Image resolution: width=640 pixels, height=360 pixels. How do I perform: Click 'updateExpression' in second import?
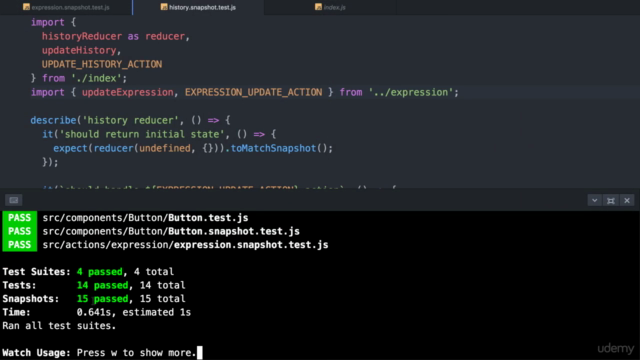pyautogui.click(x=127, y=92)
